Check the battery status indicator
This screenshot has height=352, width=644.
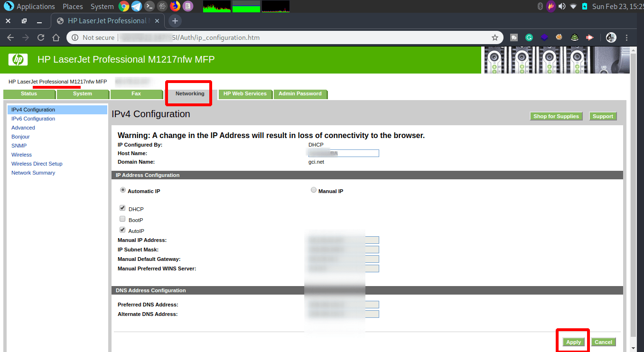point(585,6)
